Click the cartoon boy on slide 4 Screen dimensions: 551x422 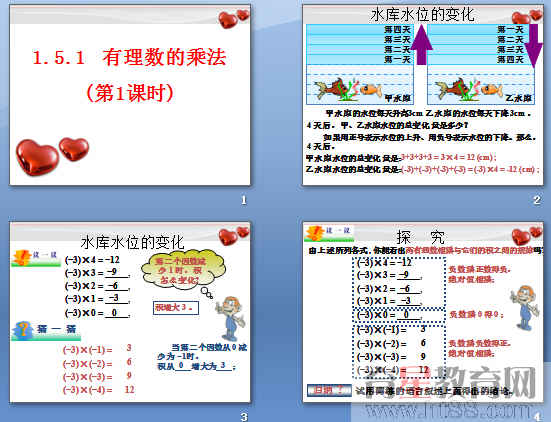coord(524,308)
